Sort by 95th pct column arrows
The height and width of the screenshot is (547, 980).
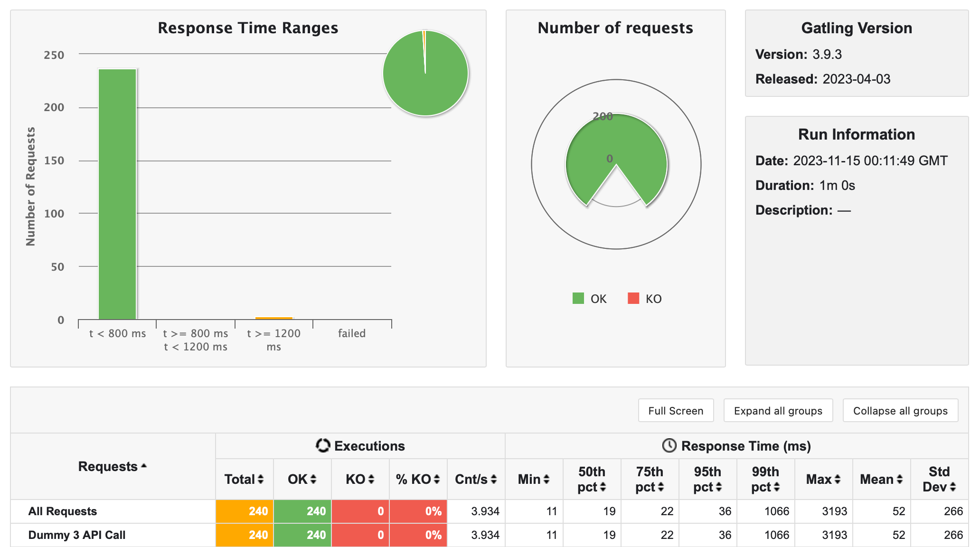(x=719, y=487)
